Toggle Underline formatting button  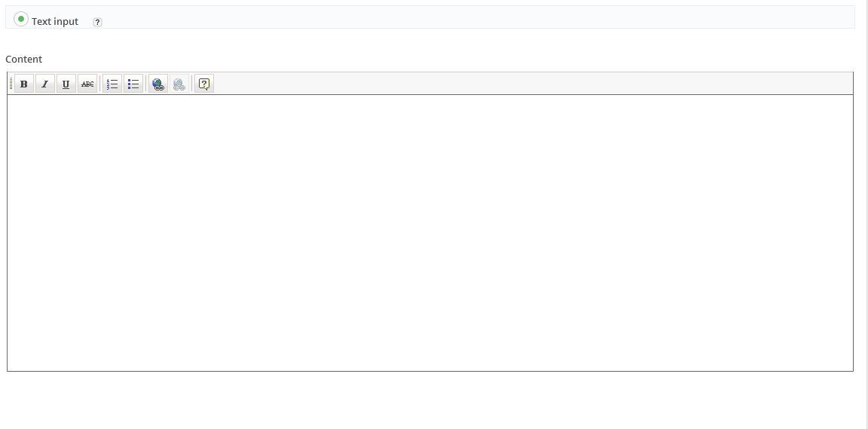(66, 84)
